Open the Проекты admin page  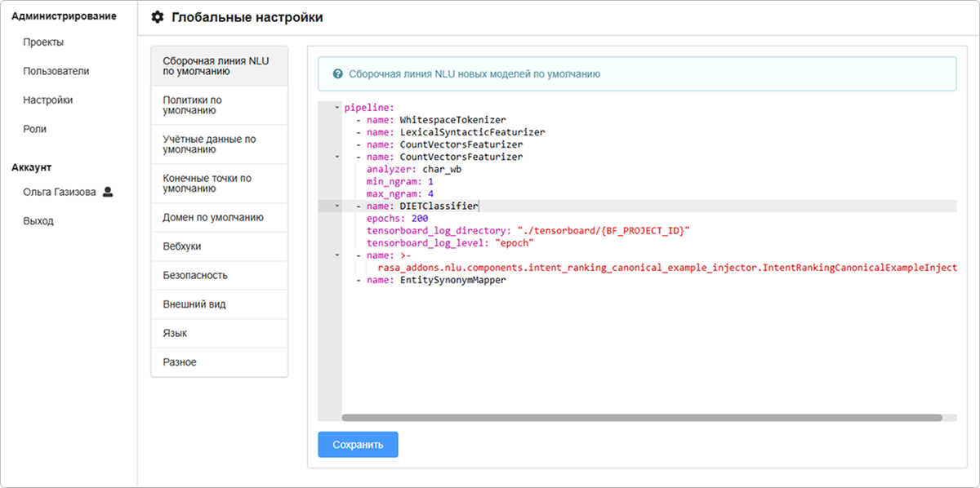pyautogui.click(x=43, y=42)
